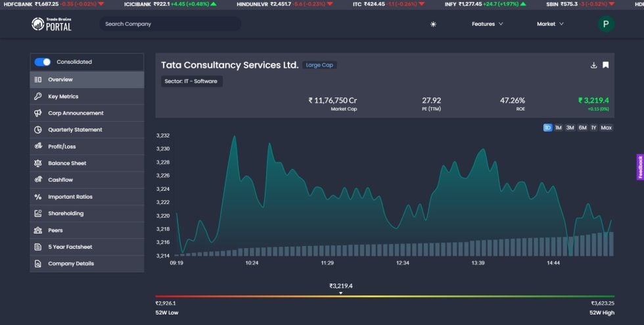The width and height of the screenshot is (644, 325).
Task: Click the current price marker triangle
Action: [x=340, y=293]
